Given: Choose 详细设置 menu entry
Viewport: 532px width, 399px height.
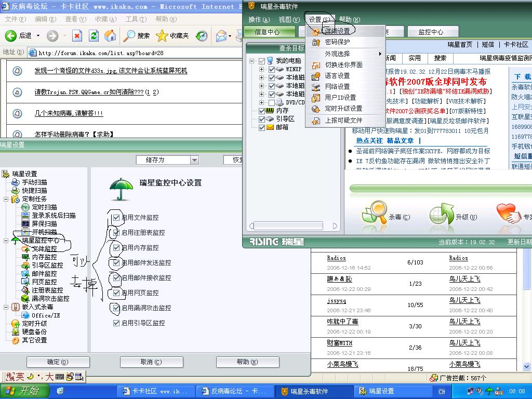Looking at the screenshot, I should tap(345, 31).
